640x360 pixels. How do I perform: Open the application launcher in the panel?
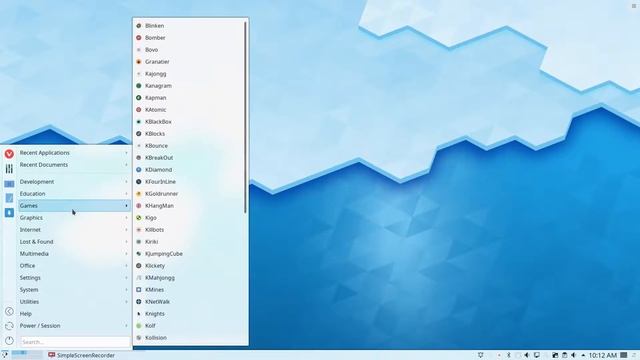coord(4,355)
